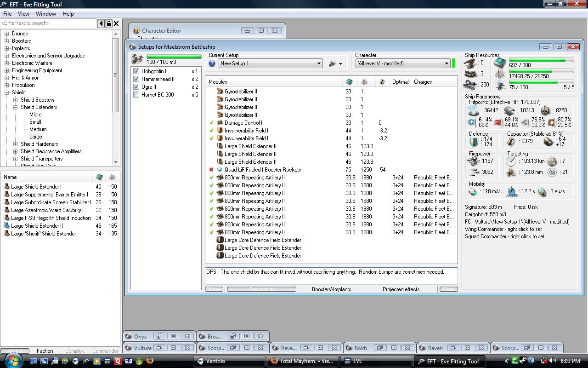Switch to the Faction tab

[45, 351]
